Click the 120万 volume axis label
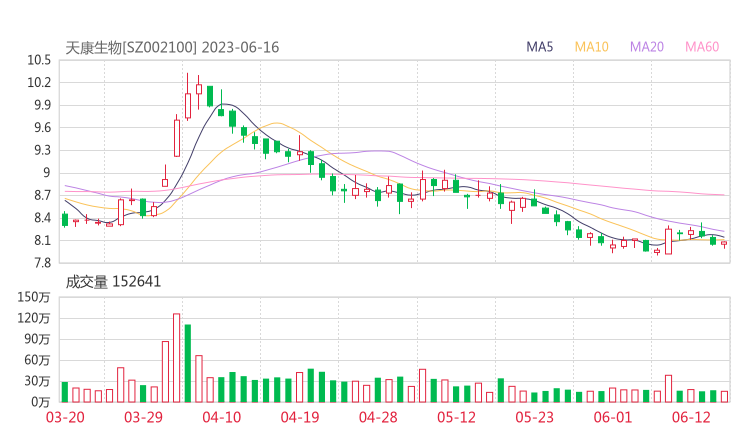This screenshot has height=440, width=740. pos(34,318)
